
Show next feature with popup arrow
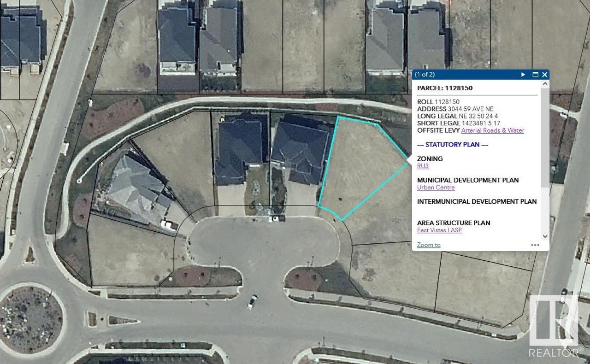[x=523, y=74]
